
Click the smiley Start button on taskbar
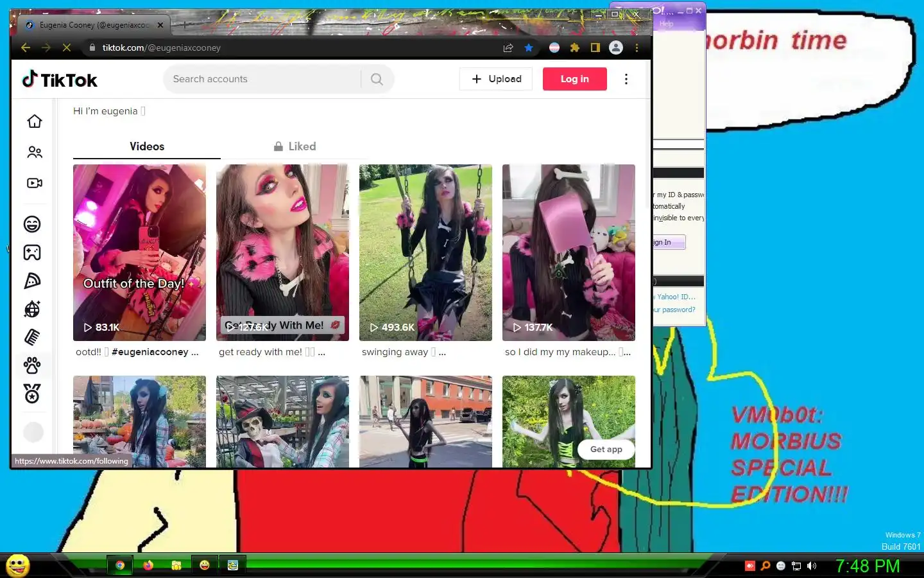[18, 565]
